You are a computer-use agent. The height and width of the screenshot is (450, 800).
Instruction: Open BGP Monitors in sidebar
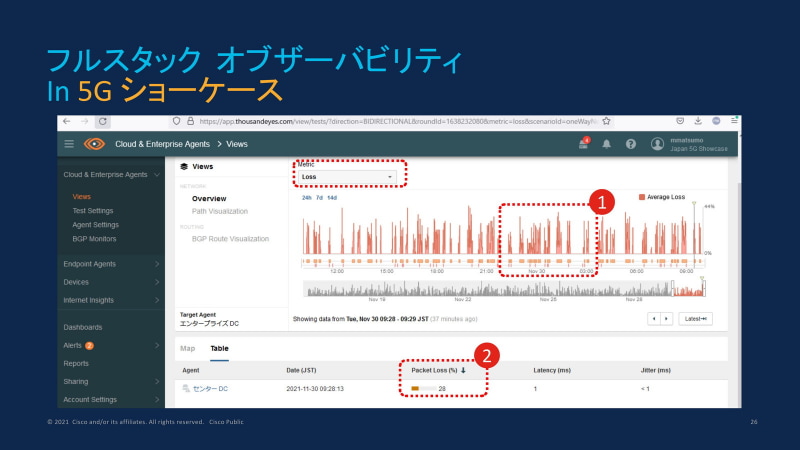point(94,239)
